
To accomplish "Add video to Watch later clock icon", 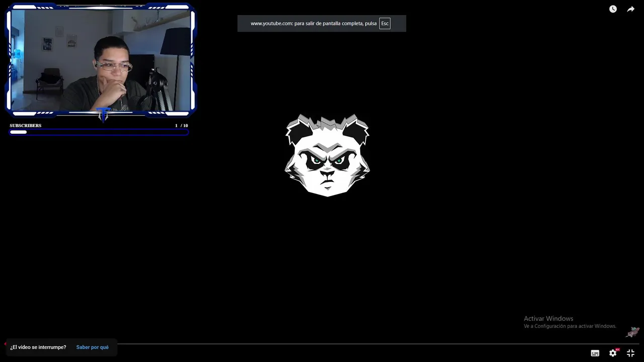I will coord(613,9).
